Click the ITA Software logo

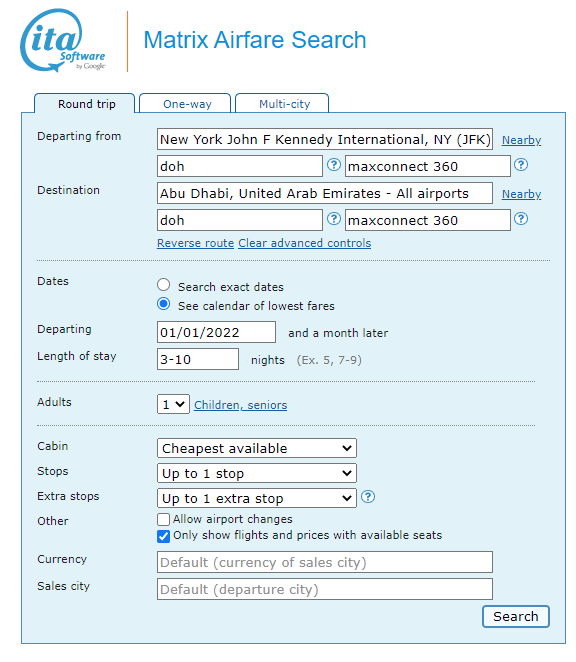click(x=62, y=41)
